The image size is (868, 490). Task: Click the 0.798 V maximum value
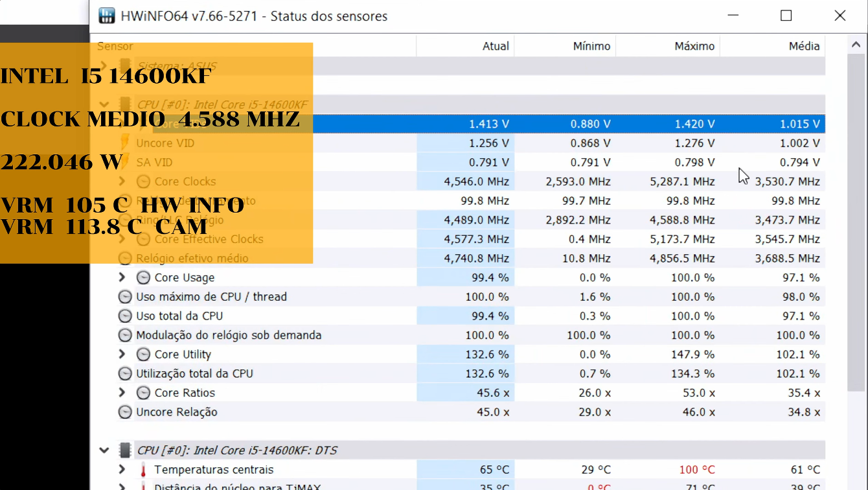pyautogui.click(x=695, y=163)
